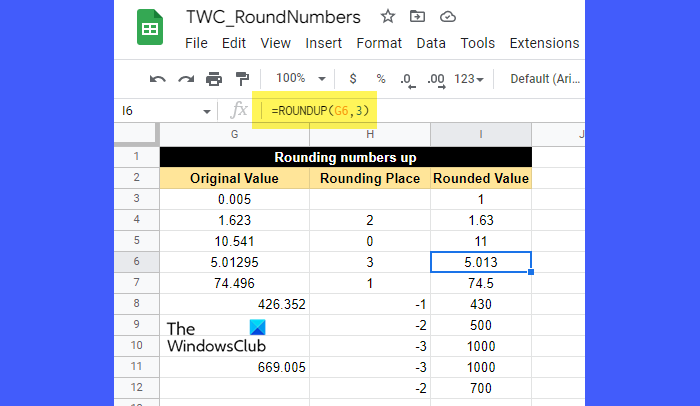Select the Paint format tool
This screenshot has height=406, width=700.
[241, 78]
